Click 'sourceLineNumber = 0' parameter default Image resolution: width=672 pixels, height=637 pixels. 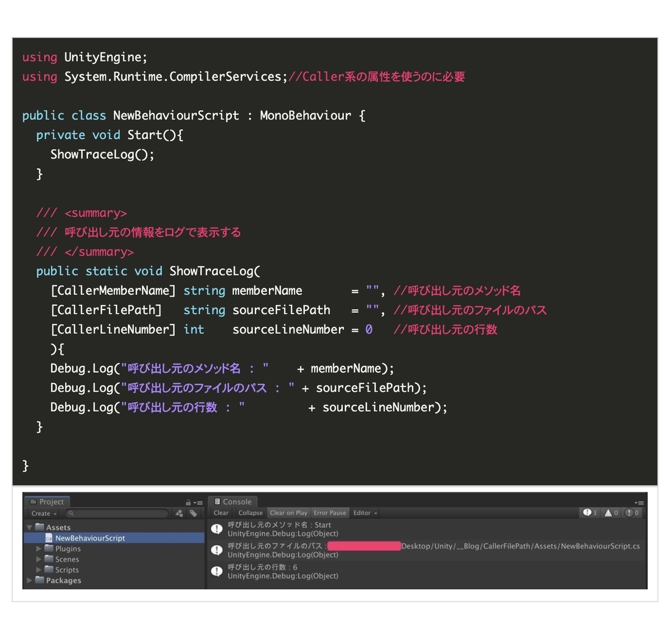(x=302, y=329)
